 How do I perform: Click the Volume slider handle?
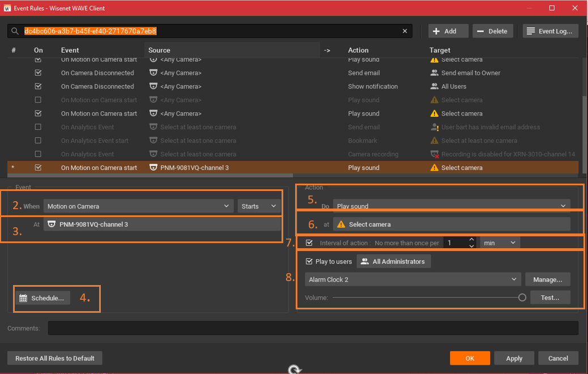coord(522,297)
